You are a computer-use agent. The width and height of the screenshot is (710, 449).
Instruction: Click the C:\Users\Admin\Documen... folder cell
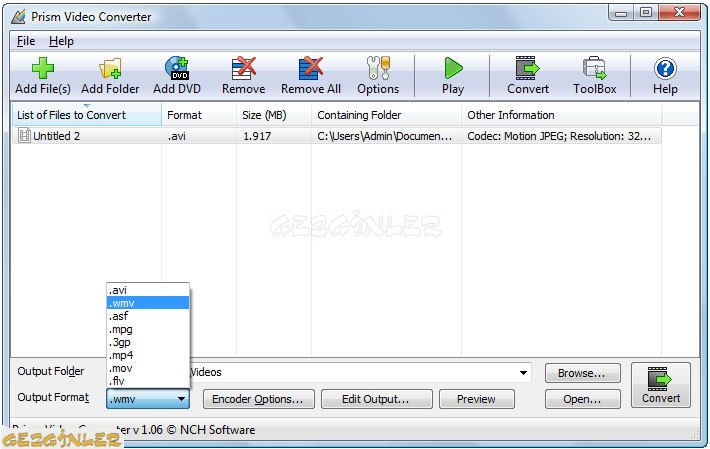point(384,136)
